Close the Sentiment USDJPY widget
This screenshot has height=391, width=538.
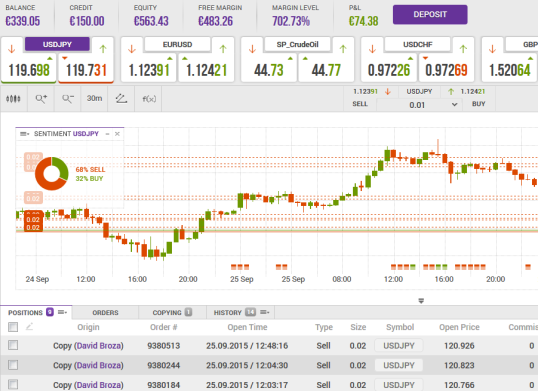tap(117, 134)
